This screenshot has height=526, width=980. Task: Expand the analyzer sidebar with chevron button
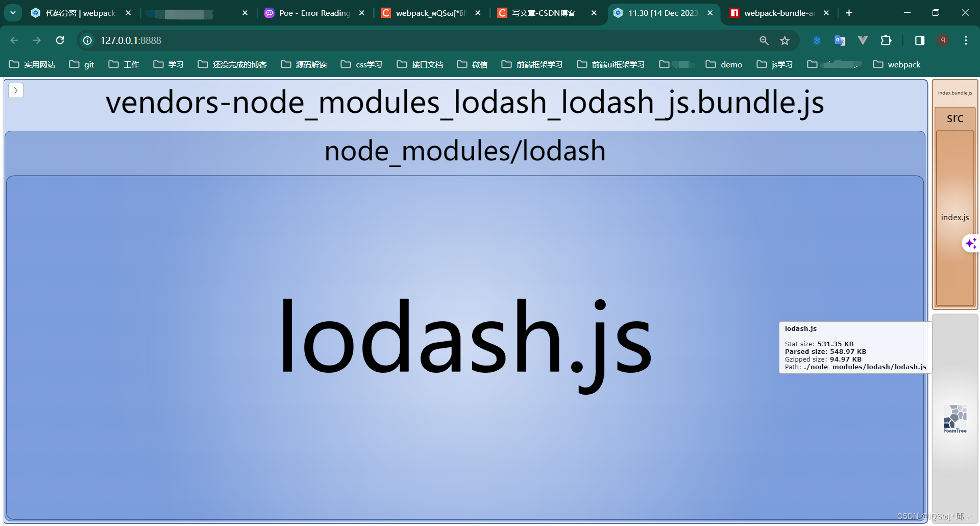[16, 90]
